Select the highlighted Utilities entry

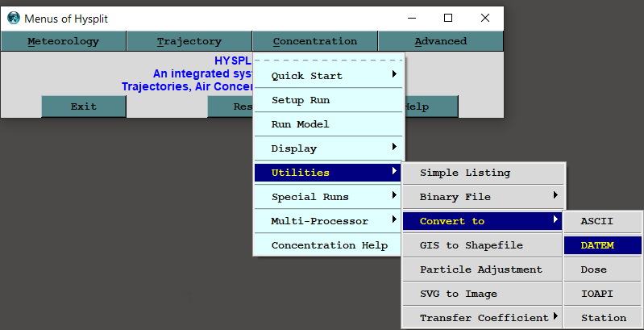328,173
